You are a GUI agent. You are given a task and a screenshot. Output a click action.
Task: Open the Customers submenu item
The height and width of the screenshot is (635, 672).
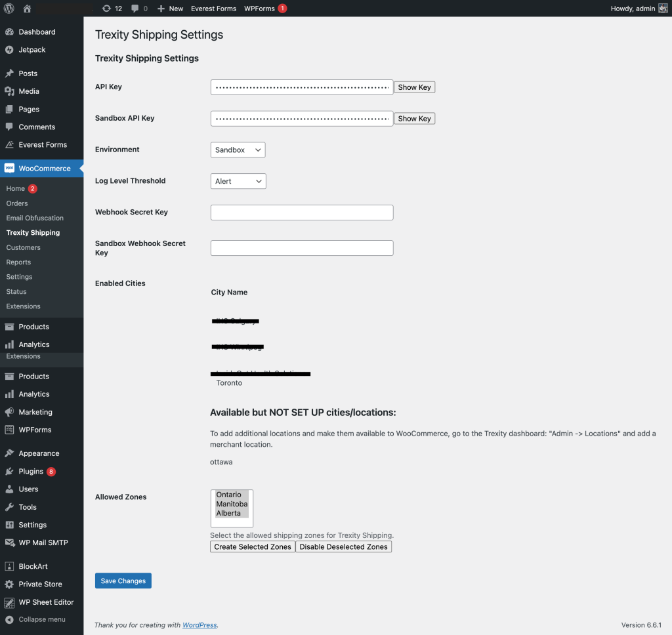pos(23,248)
